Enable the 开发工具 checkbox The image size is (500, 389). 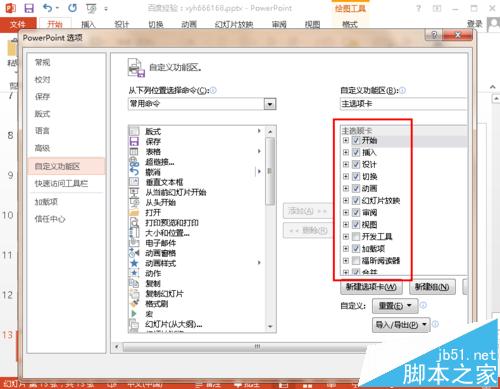point(356,236)
